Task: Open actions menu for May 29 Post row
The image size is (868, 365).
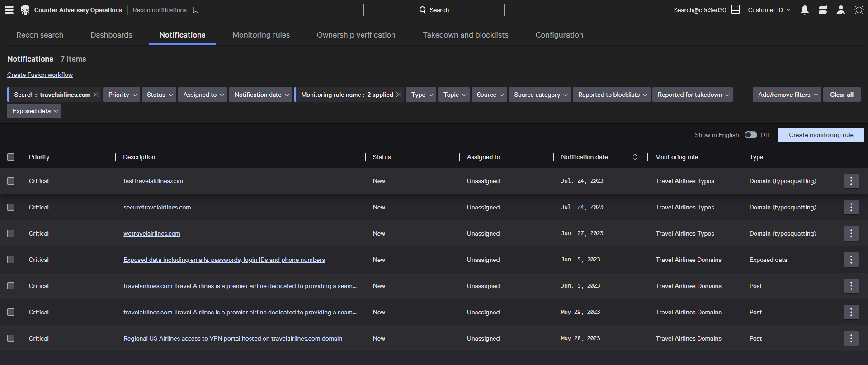Action: click(851, 312)
